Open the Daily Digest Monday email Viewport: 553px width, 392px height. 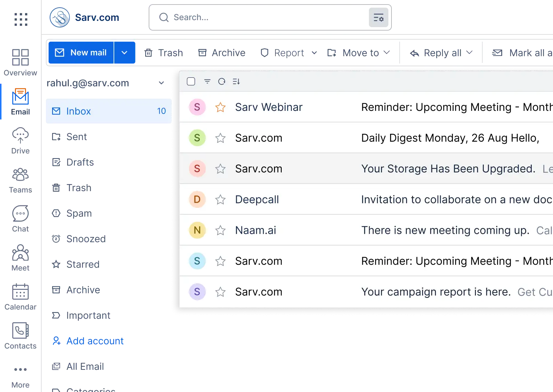[x=366, y=138]
